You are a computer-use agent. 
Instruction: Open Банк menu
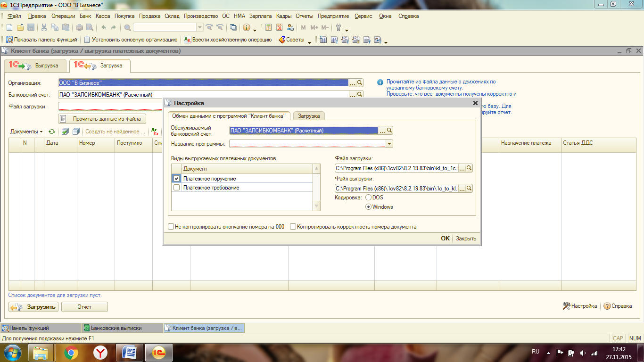pyautogui.click(x=85, y=16)
